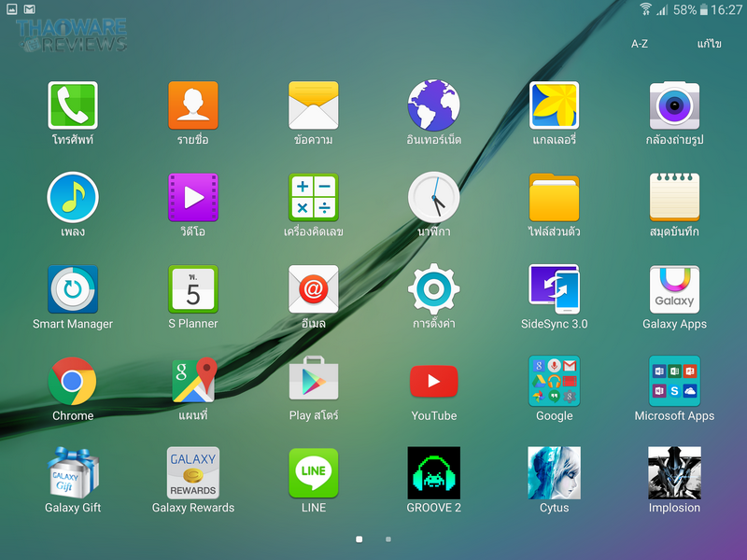Launch Smart Manager
The height and width of the screenshot is (560, 747).
(x=73, y=289)
